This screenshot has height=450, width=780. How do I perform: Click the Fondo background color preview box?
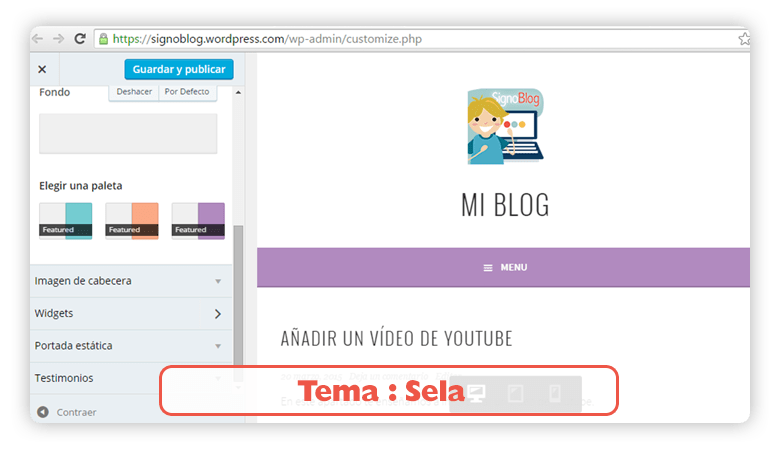[128, 133]
